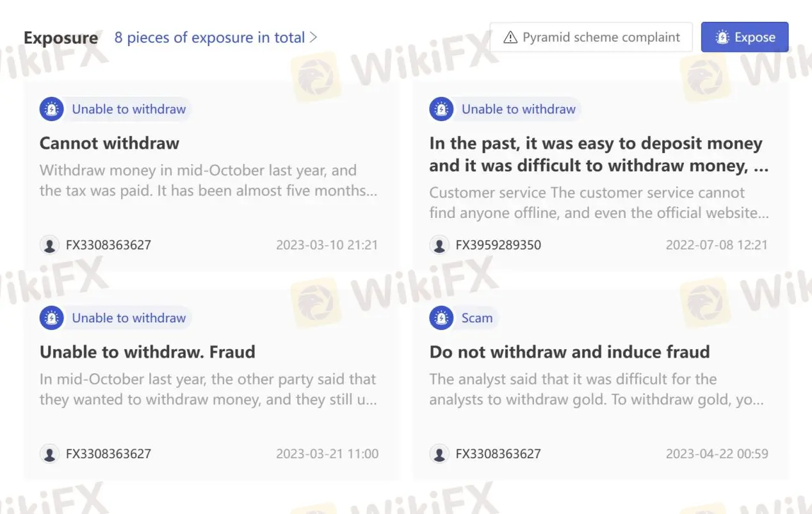Expand the full exposure list via the chevron
This screenshot has width=812, height=514.
click(314, 37)
